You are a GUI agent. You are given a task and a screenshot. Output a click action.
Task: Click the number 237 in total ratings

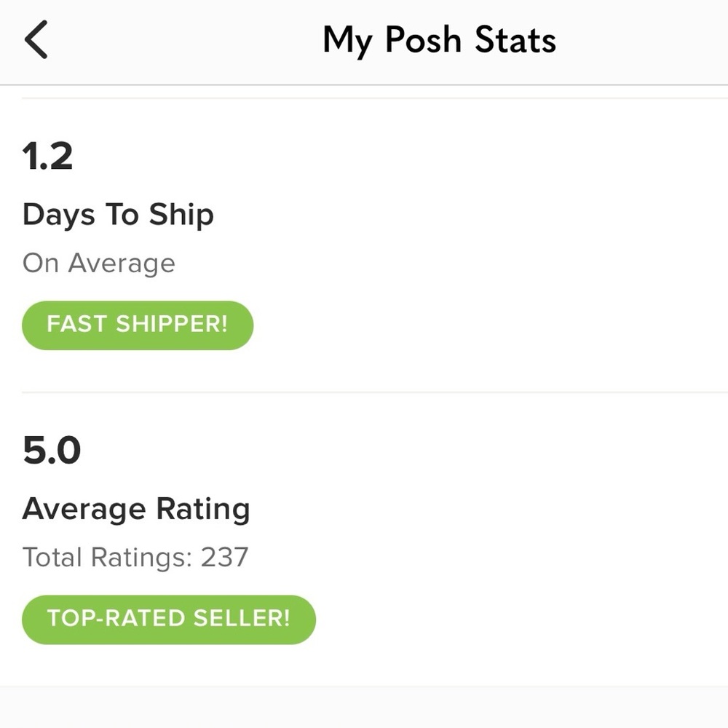[225, 558]
